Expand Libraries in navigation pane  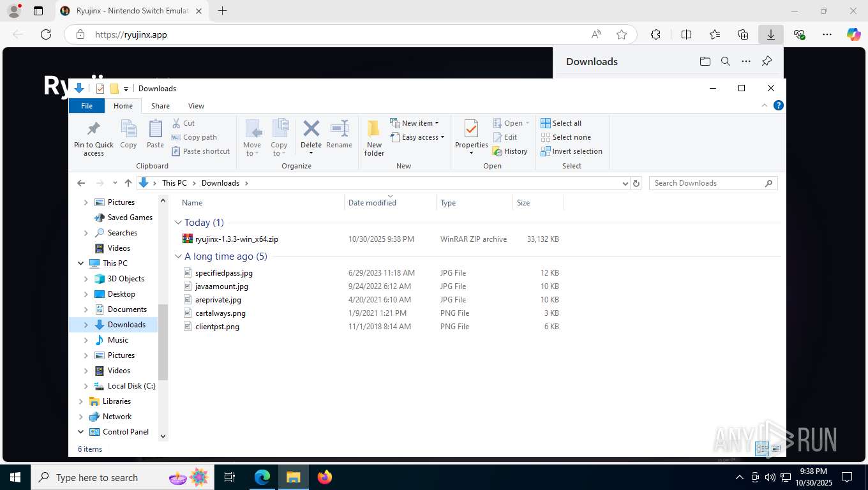[x=81, y=401]
